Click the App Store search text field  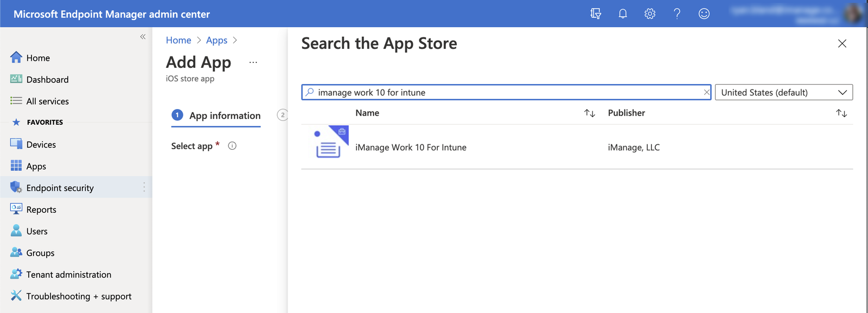point(506,92)
